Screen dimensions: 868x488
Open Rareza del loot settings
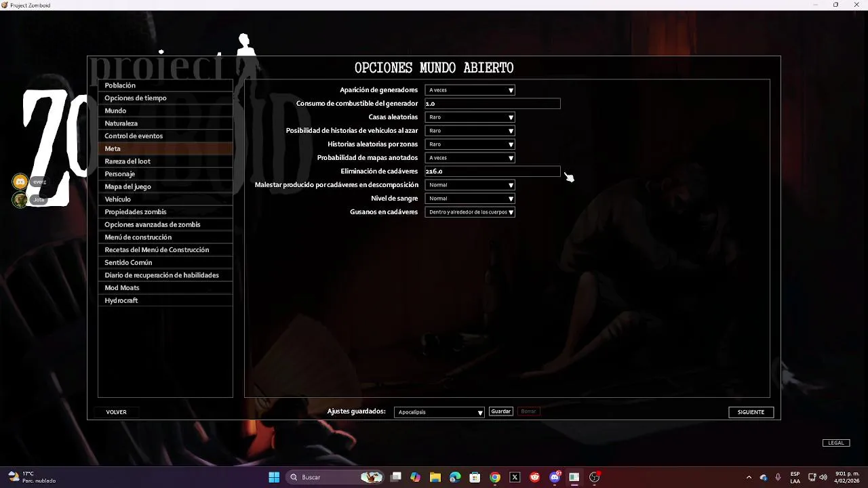(165, 161)
